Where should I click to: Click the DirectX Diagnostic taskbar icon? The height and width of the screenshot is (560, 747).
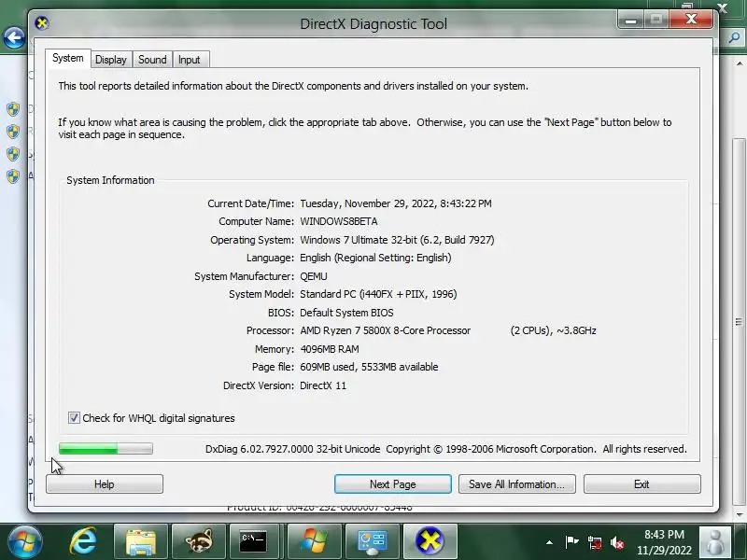(430, 542)
